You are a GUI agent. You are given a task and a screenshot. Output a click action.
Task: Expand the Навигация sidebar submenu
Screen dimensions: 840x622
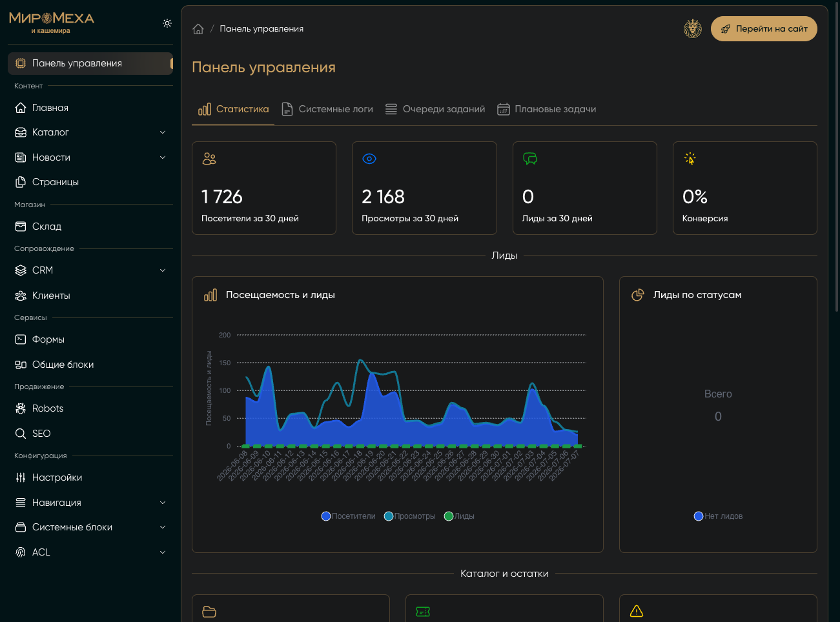(163, 503)
